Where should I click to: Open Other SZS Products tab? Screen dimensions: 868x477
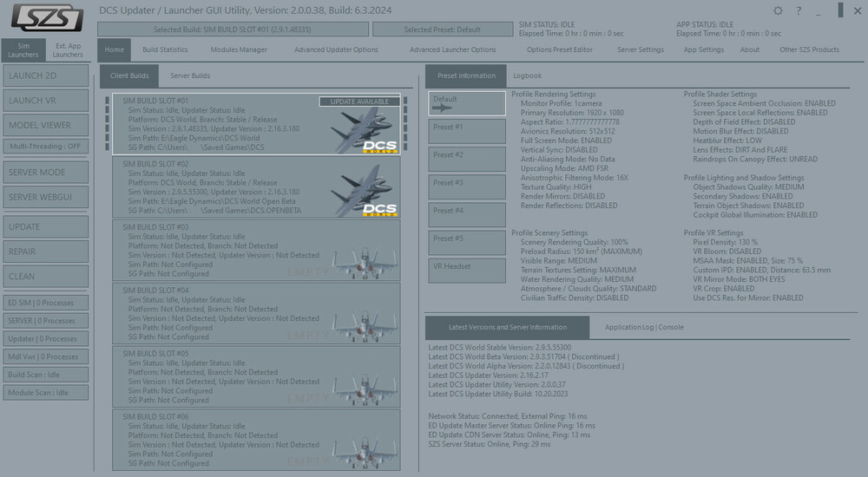[x=809, y=49]
